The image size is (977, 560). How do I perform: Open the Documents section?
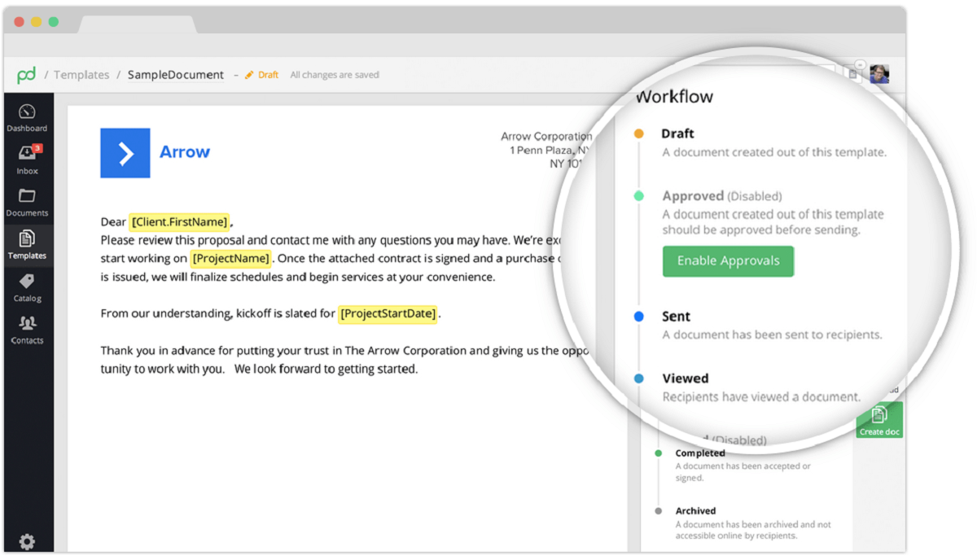click(x=27, y=199)
